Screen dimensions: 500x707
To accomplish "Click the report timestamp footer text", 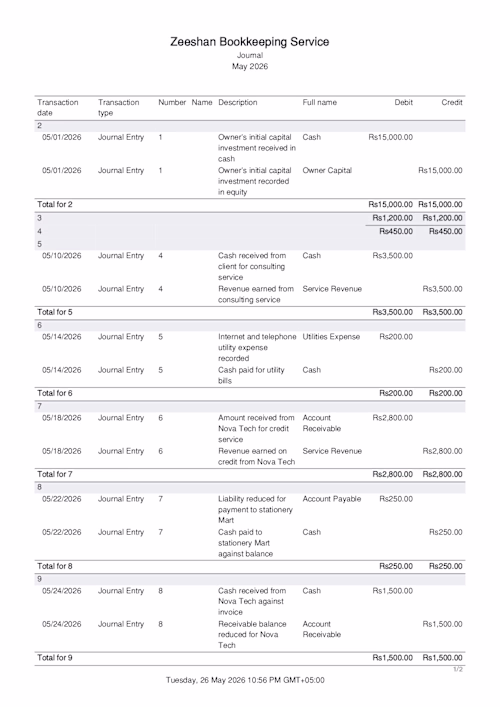I will pos(245,680).
